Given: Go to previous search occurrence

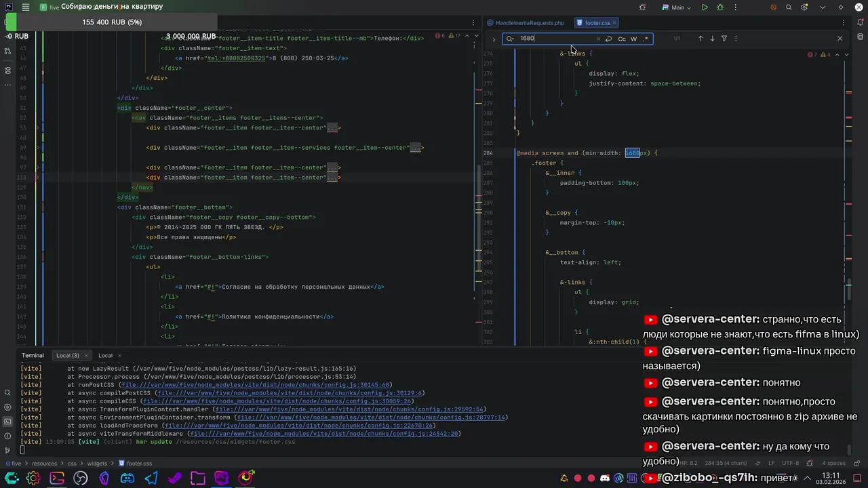Looking at the screenshot, I should 701,39.
